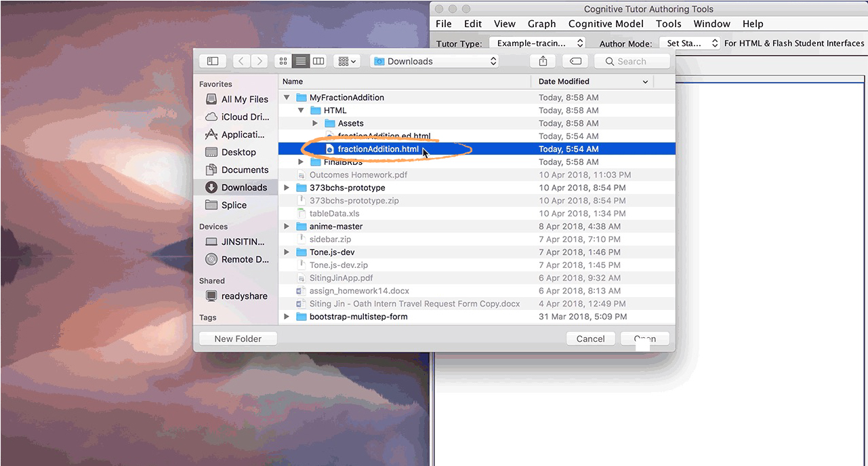This screenshot has width=868, height=466.
Task: Click the Cancel button
Action: [590, 338]
